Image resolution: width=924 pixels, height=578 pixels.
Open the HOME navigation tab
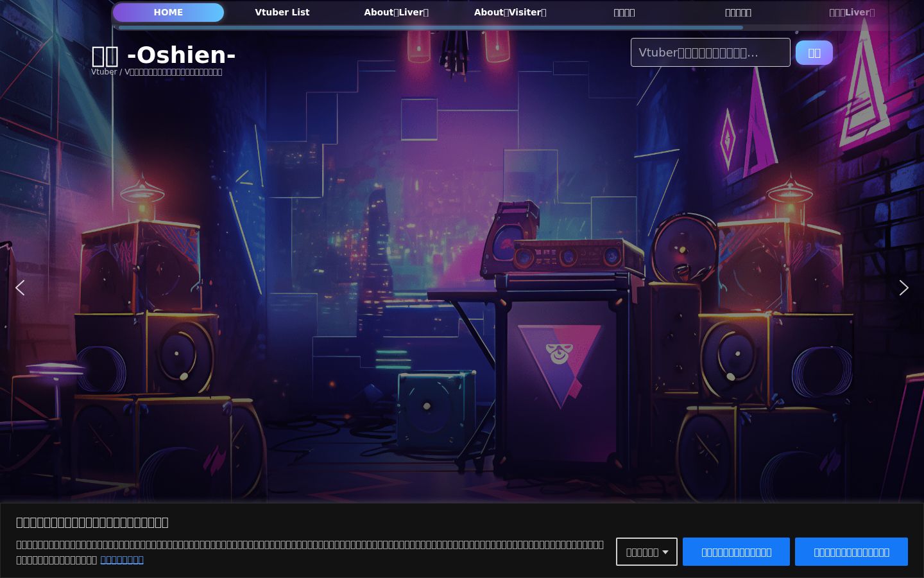[x=168, y=12]
